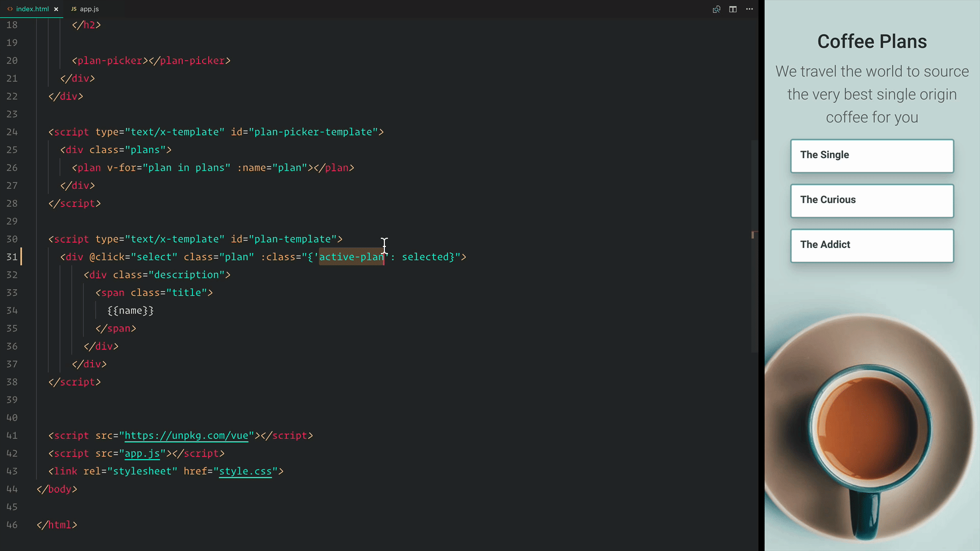Viewport: 980px width, 551px height.
Task: Click the {{name}} interpolation text
Action: tap(131, 311)
